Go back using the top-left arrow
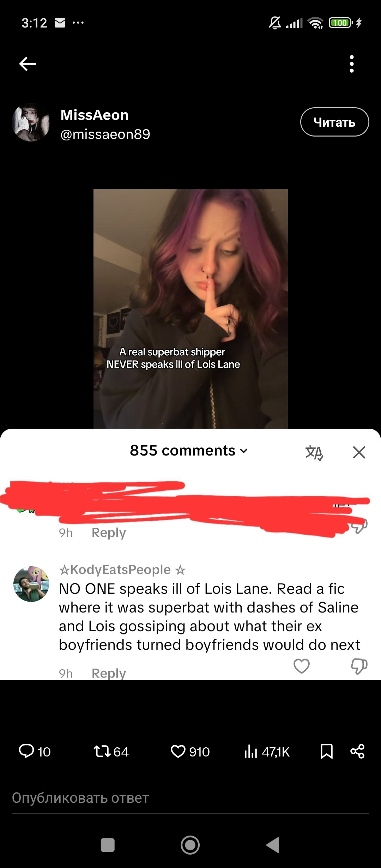This screenshot has height=868, width=381. tap(28, 64)
